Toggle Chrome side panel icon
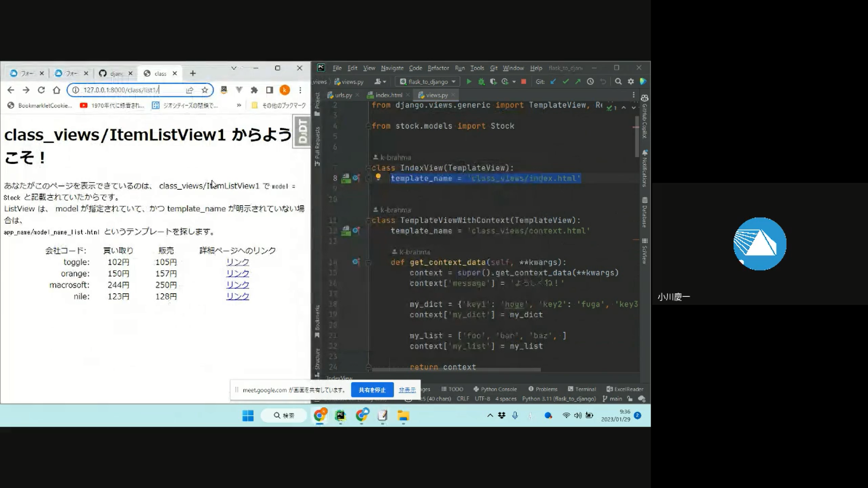Screen dimensions: 868x488 [269, 90]
